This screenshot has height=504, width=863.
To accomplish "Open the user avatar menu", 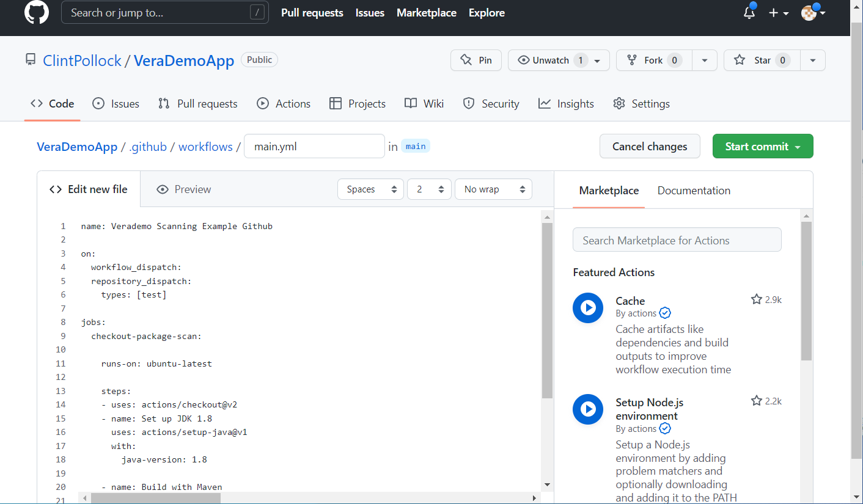I will point(813,12).
